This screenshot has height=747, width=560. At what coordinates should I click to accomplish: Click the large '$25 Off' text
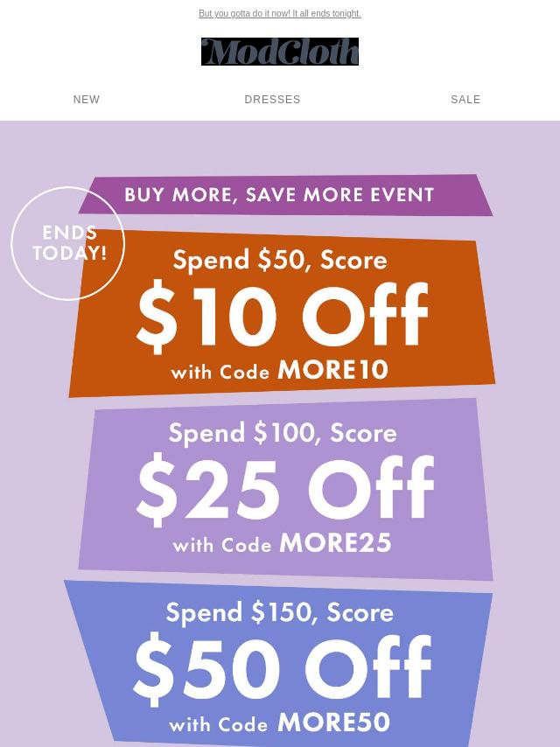285,490
